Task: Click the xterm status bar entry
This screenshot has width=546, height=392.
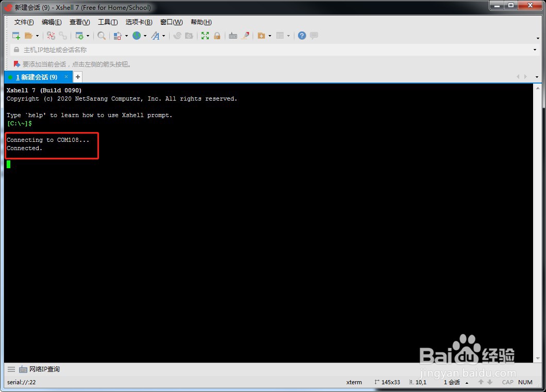Action: pos(354,382)
